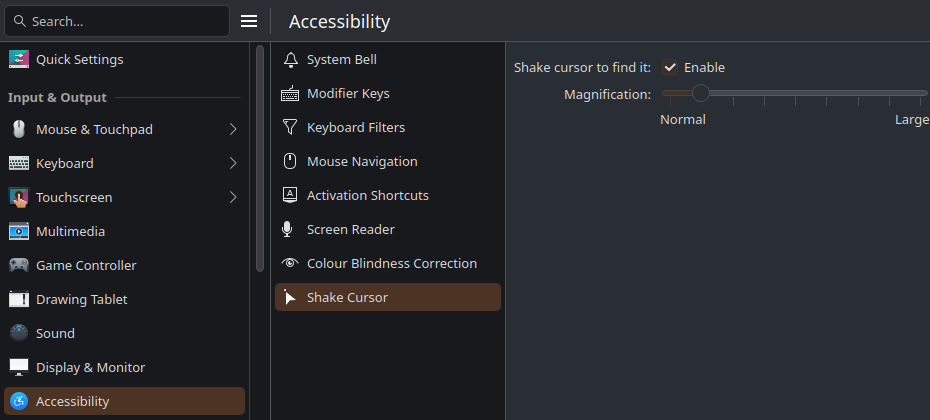Image resolution: width=930 pixels, height=420 pixels.
Task: Click the Sound speaker icon
Action: (19, 333)
